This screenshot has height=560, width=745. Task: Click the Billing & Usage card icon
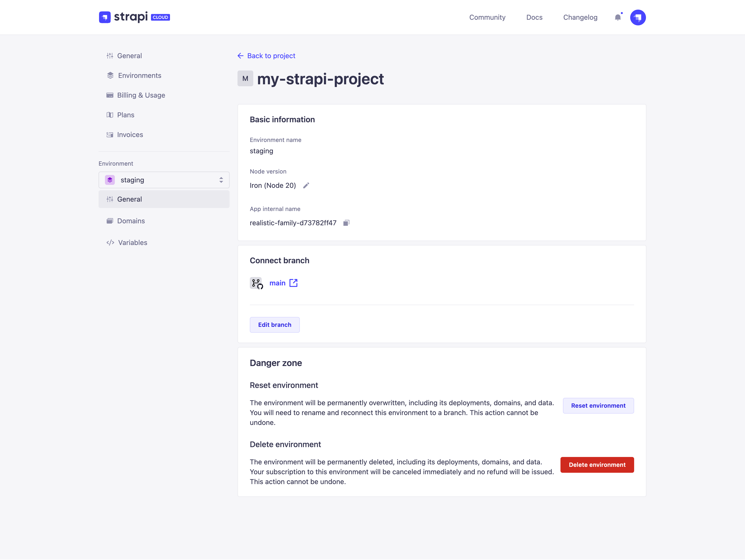click(110, 95)
